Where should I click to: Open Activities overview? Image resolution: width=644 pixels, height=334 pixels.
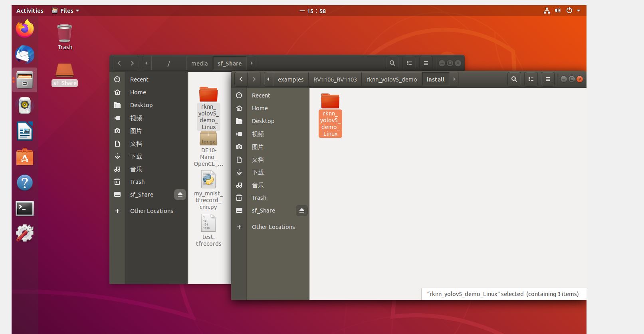(x=30, y=11)
